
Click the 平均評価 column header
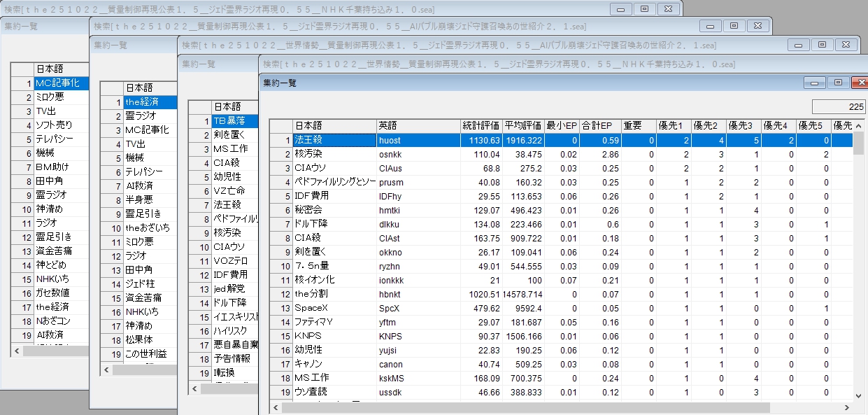tap(522, 126)
